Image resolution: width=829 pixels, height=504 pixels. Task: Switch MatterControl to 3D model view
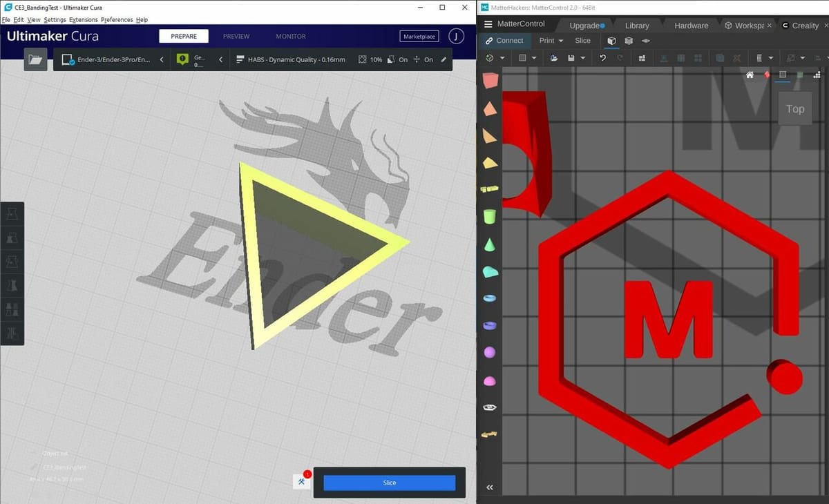point(611,41)
